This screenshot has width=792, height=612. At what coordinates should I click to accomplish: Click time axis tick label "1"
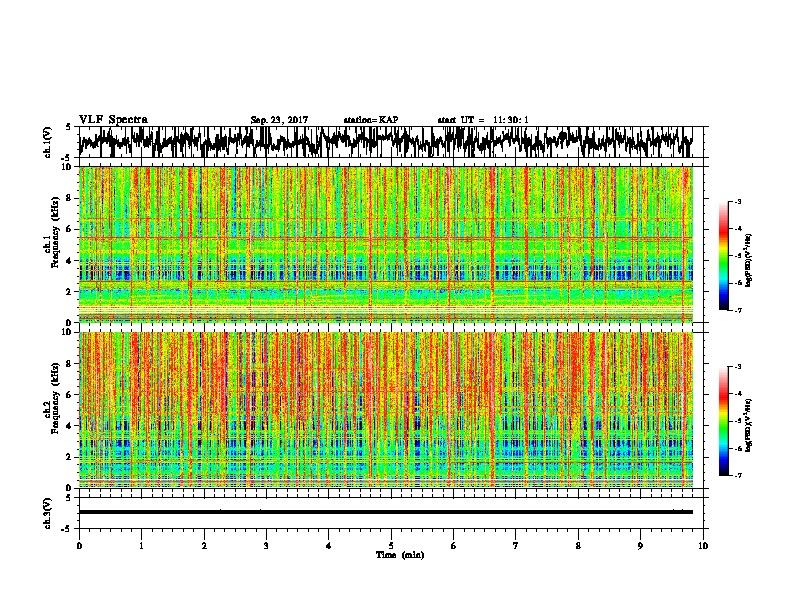coord(142,546)
